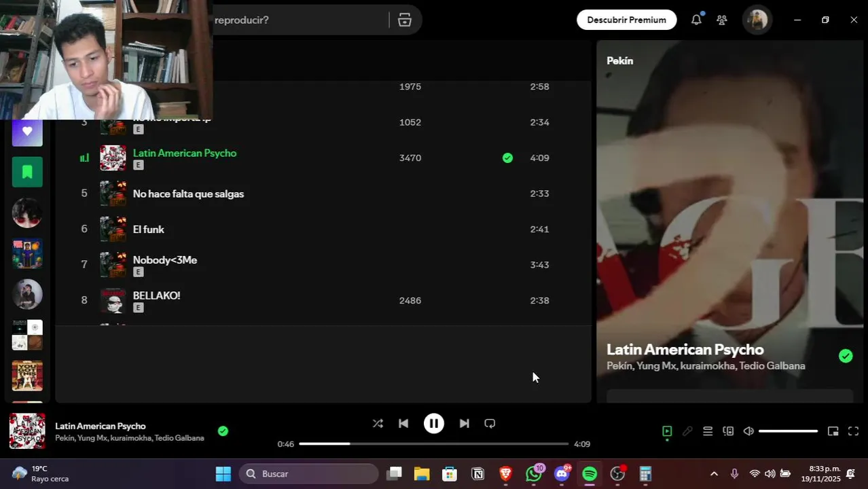Viewport: 868px width, 489px height.
Task: Click play count 3470
Action: (410, 158)
